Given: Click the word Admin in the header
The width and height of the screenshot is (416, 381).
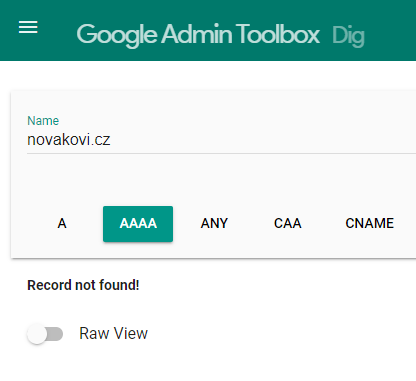Looking at the screenshot, I should click(197, 34).
